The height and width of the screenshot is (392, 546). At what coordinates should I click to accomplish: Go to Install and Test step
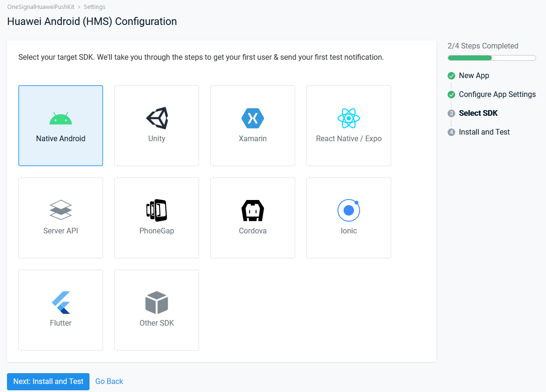click(x=484, y=132)
